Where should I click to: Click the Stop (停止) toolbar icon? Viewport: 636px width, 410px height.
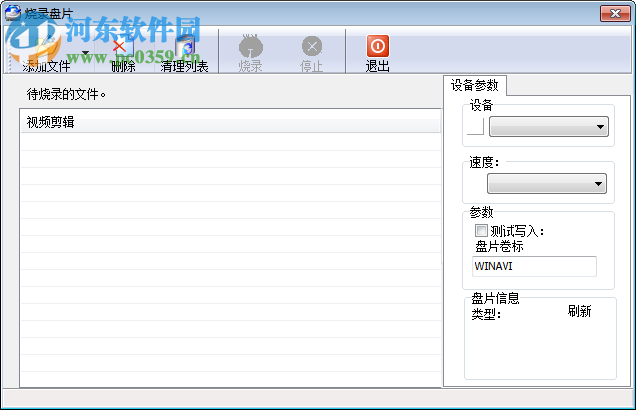click(312, 46)
